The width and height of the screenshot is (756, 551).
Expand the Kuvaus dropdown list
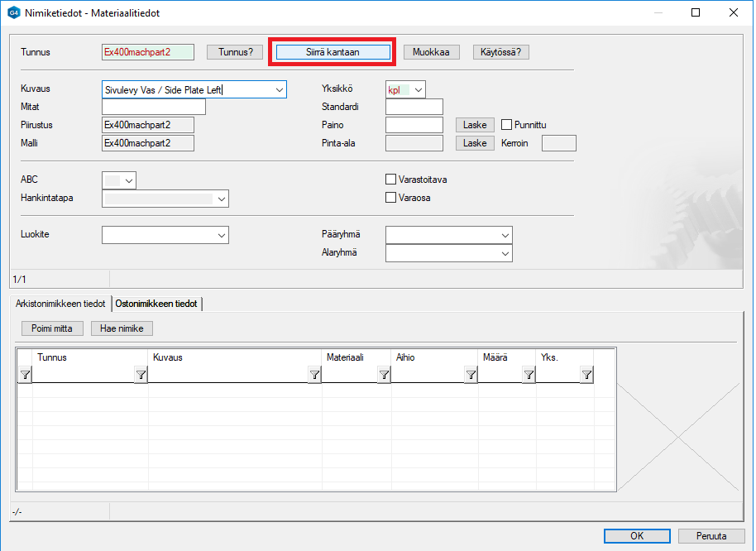pos(279,89)
